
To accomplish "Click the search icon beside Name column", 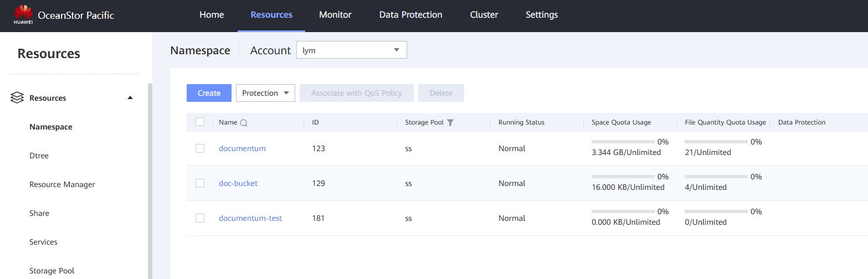I will click(243, 123).
